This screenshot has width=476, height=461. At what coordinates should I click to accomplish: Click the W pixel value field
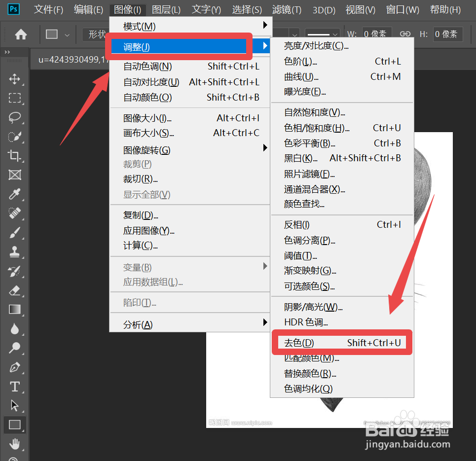pyautogui.click(x=376, y=34)
